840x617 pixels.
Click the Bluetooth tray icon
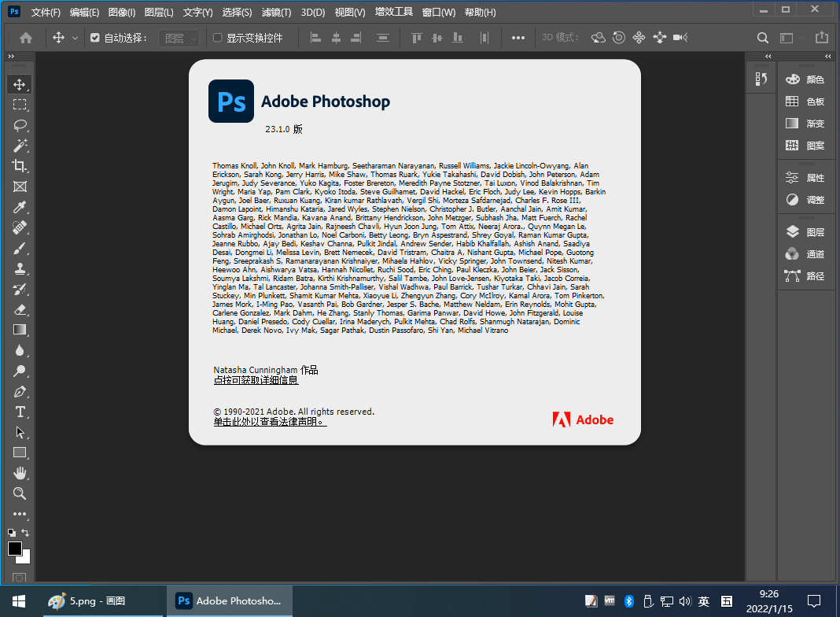[629, 601]
